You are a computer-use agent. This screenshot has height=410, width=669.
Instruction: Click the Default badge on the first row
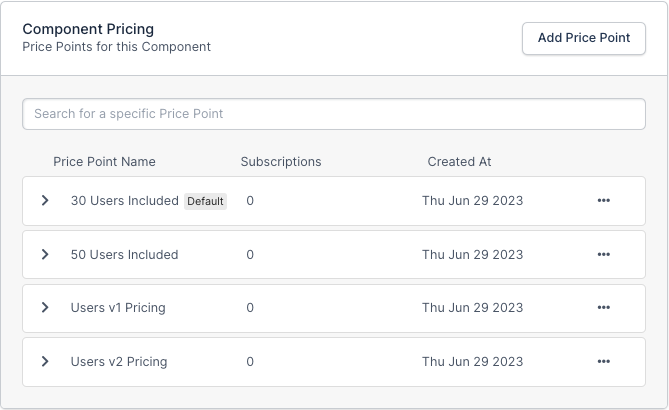205,201
